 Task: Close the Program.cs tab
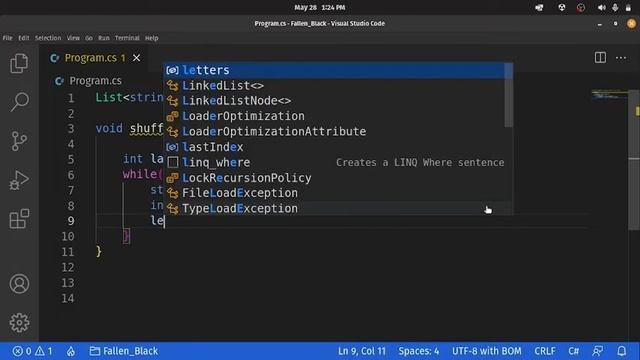pyautogui.click(x=136, y=58)
